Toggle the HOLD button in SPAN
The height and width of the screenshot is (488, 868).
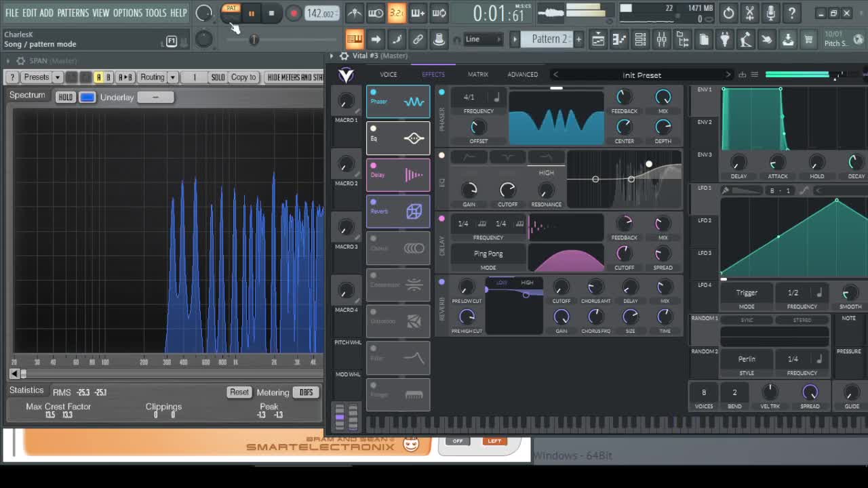(65, 98)
